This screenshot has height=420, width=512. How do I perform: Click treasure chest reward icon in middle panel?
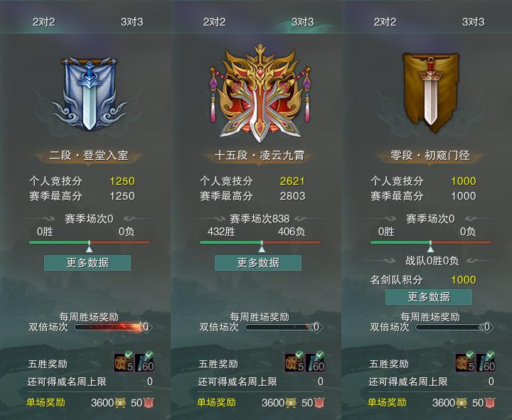[x=295, y=362]
